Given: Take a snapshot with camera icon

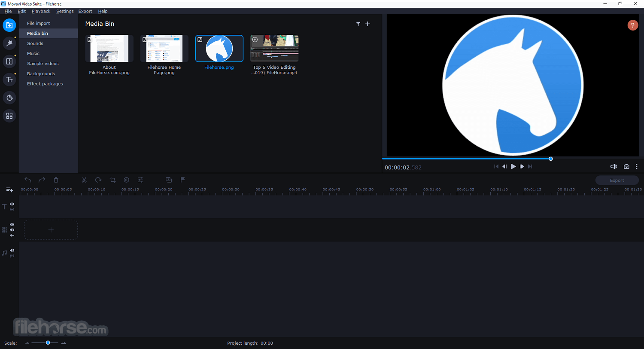Looking at the screenshot, I should 626,167.
